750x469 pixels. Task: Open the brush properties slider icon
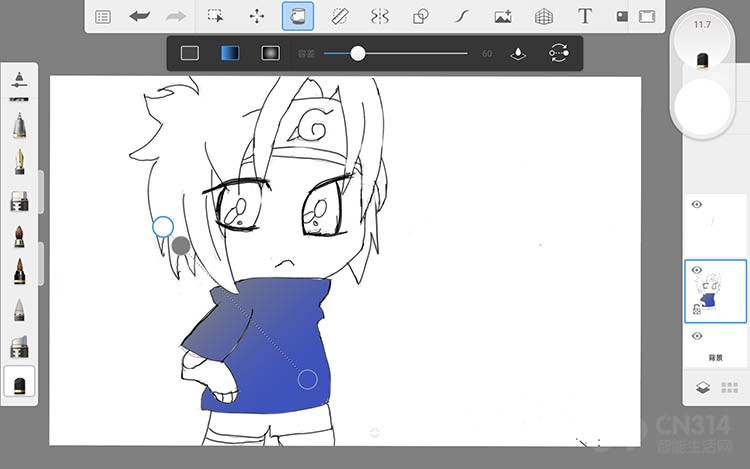[19, 80]
